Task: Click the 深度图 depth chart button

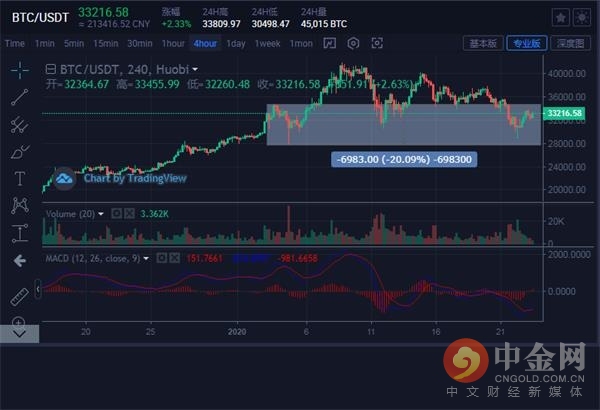Action: [570, 43]
